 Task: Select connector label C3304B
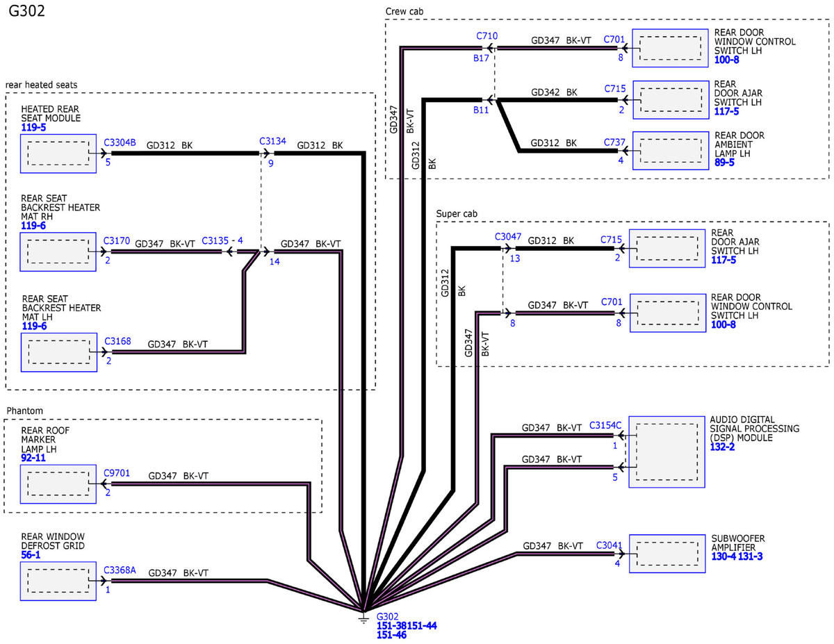coord(120,142)
